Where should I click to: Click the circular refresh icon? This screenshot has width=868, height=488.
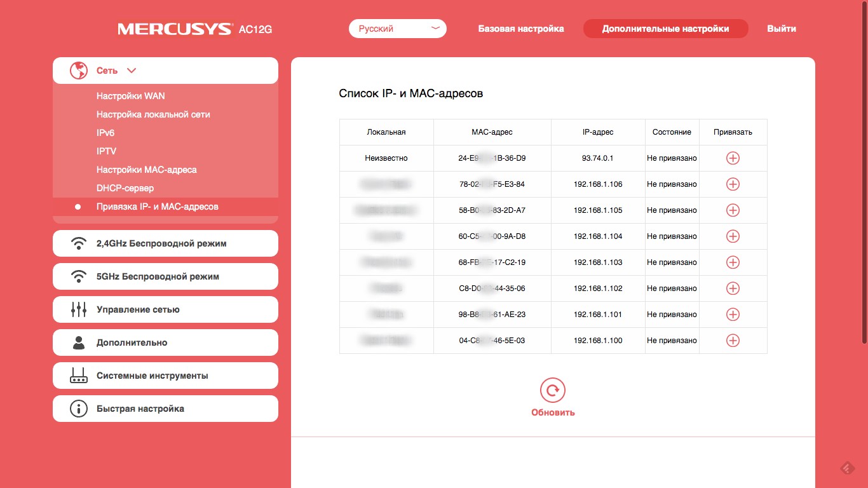click(552, 390)
